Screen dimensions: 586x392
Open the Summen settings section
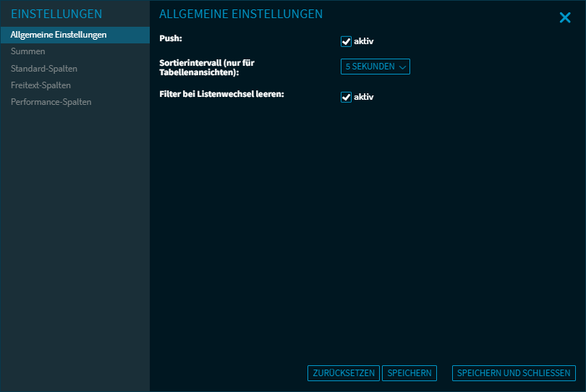coord(28,51)
